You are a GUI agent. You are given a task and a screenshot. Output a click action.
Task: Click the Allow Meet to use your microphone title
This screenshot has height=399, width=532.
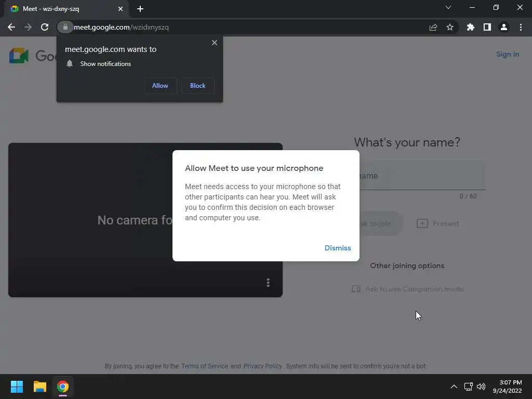coord(254,168)
